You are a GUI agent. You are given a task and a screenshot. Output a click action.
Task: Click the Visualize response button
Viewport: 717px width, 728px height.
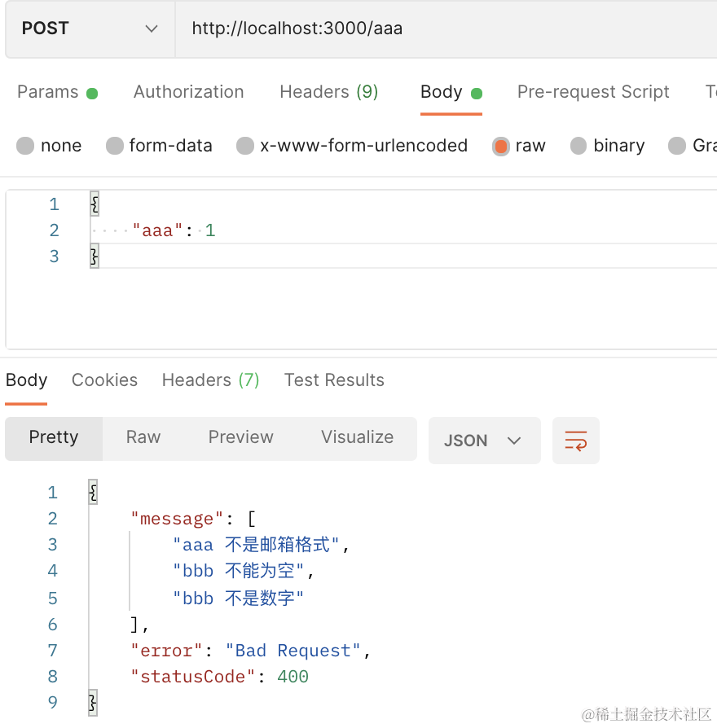point(357,438)
